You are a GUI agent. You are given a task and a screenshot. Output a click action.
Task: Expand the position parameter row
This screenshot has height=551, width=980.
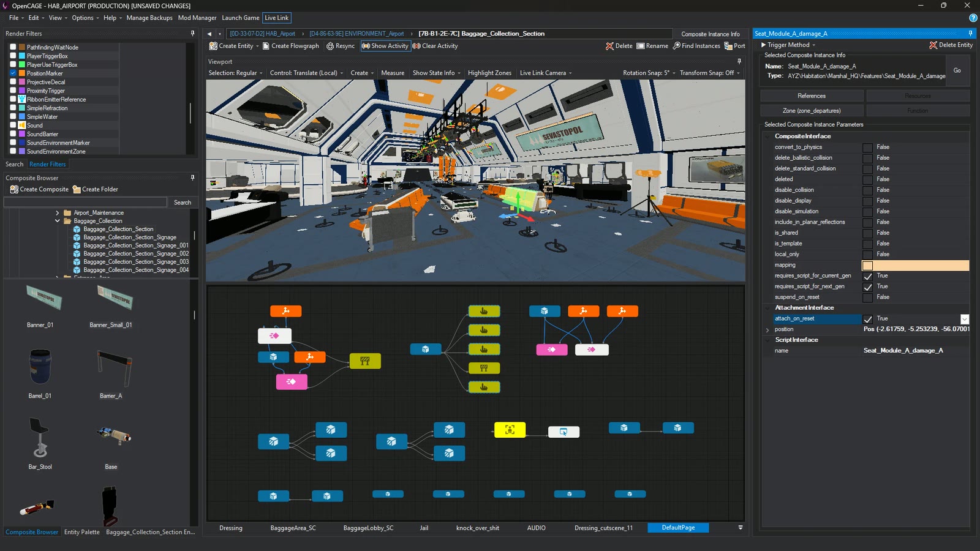(767, 330)
